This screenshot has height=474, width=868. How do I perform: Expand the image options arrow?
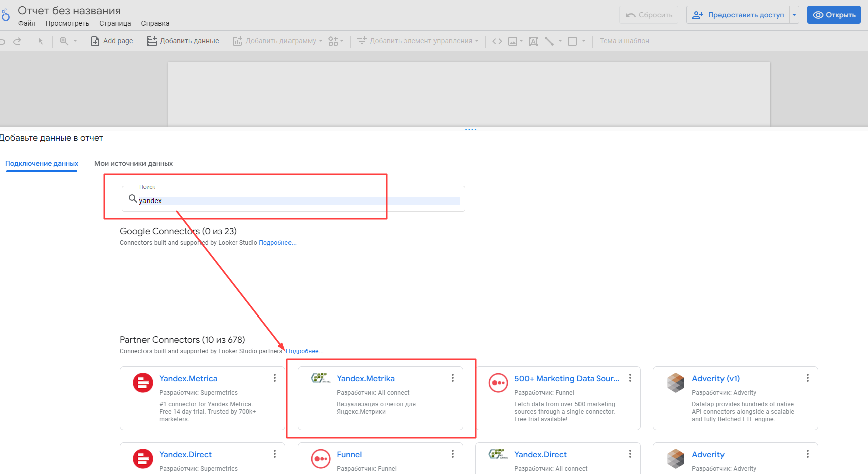(x=521, y=41)
